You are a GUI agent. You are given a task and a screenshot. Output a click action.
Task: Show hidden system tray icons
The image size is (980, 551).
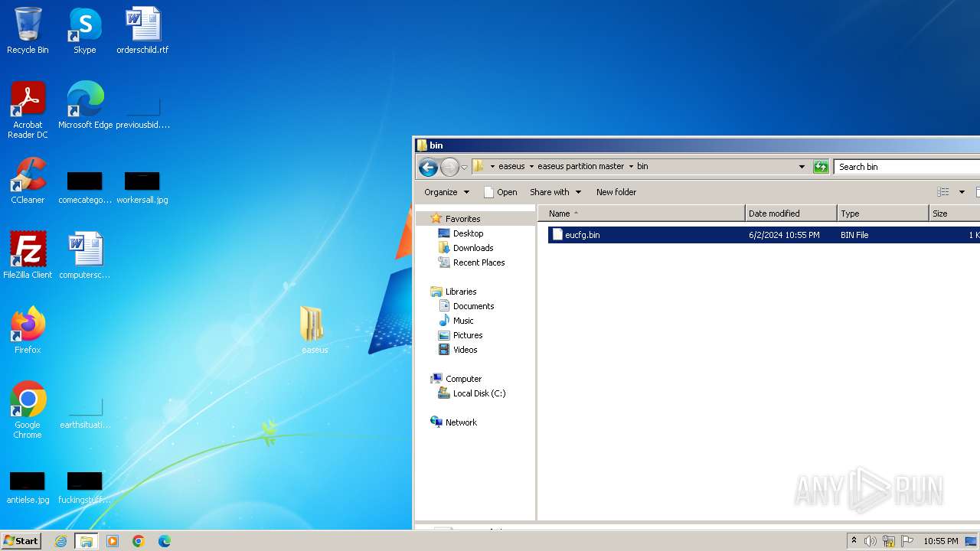click(854, 541)
